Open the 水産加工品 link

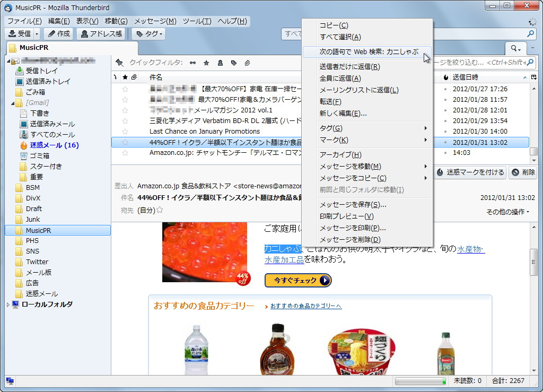pos(284,259)
